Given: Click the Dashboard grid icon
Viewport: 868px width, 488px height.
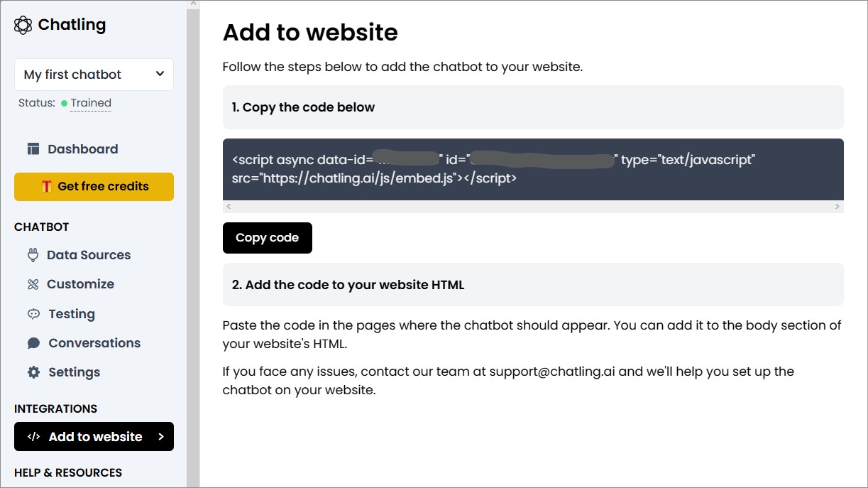Looking at the screenshot, I should (x=33, y=149).
